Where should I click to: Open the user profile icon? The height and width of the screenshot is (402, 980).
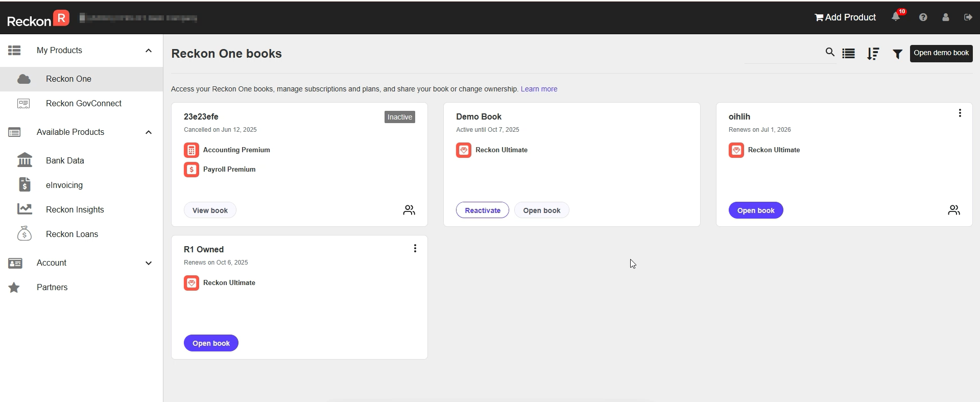(946, 17)
